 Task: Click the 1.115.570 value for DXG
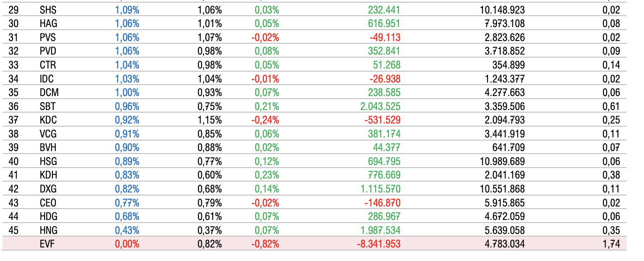pos(377,189)
